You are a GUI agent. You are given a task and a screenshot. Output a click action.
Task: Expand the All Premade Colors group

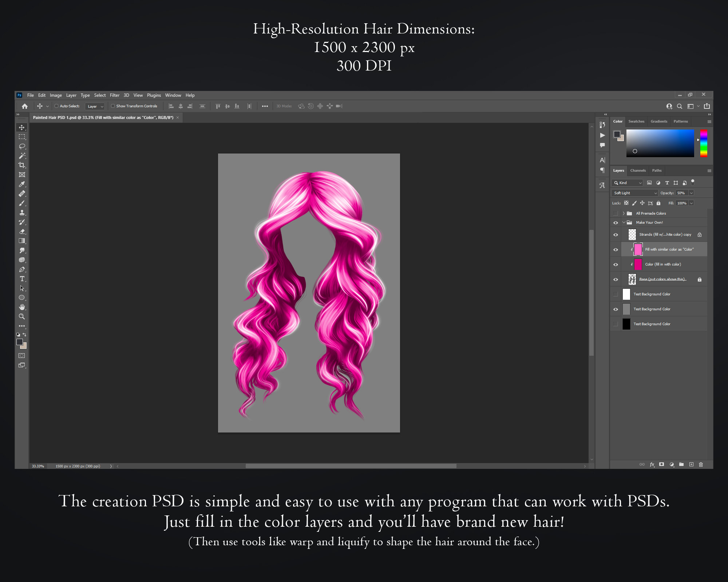tap(624, 213)
